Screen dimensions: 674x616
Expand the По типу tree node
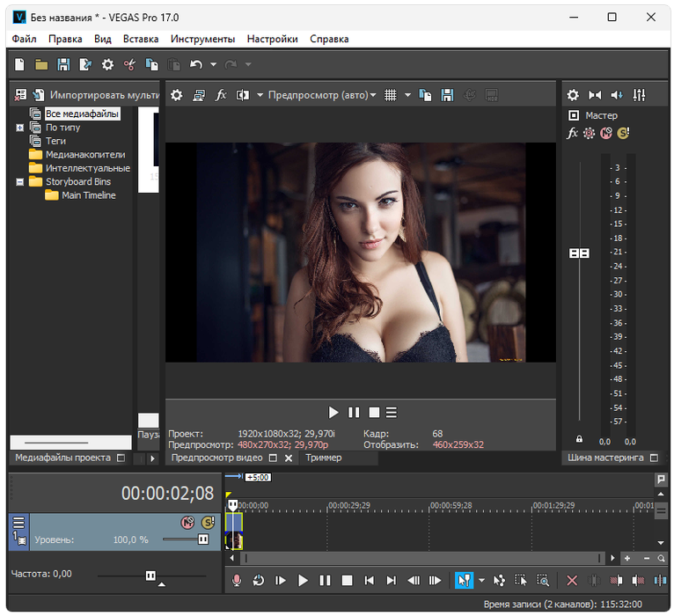click(x=19, y=128)
